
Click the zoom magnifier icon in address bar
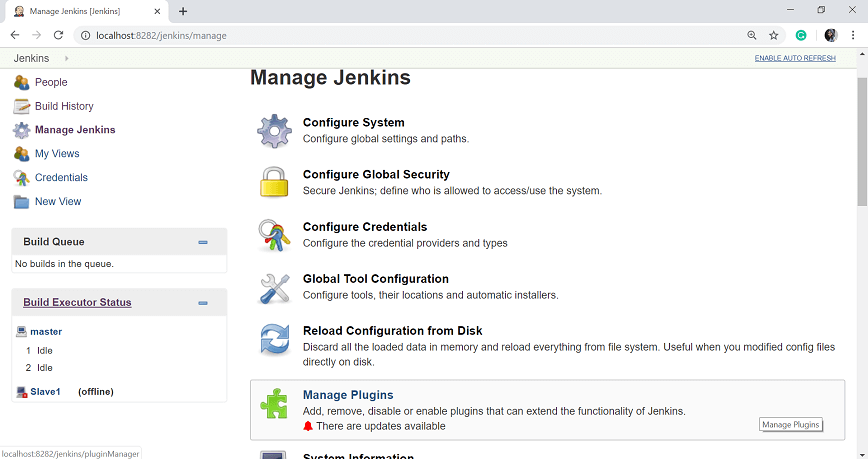click(x=752, y=35)
